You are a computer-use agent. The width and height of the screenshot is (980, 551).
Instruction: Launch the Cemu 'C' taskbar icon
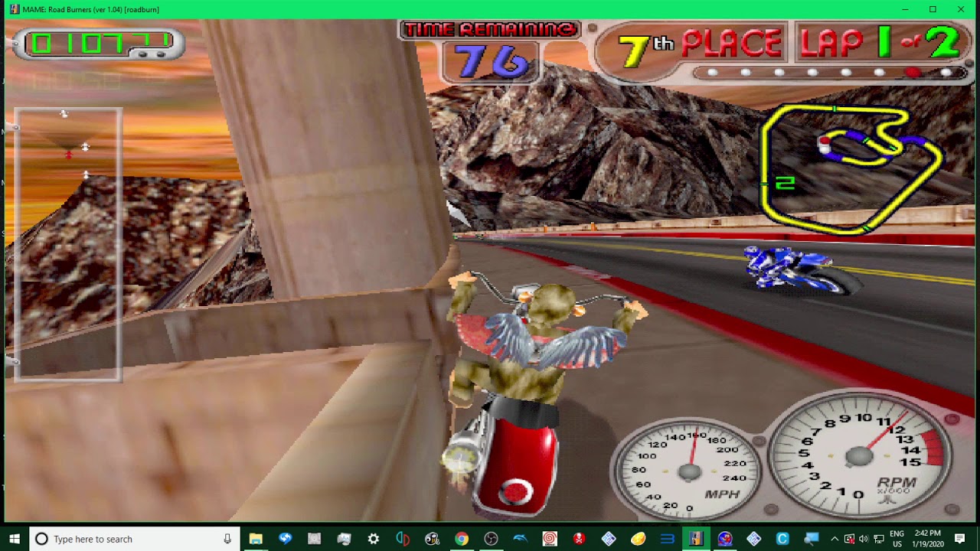click(782, 539)
